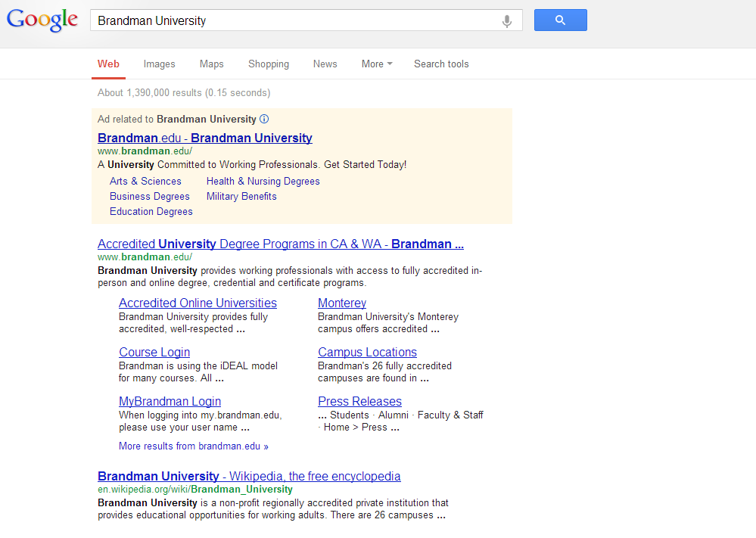The height and width of the screenshot is (538, 756).
Task: Click "When logging into my.brandman.edu" snippet
Action: point(200,421)
